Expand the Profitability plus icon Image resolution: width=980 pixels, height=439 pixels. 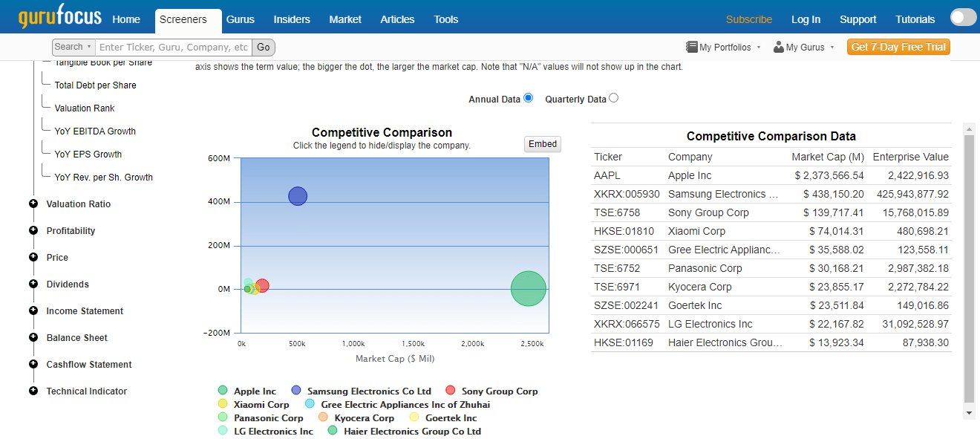click(33, 230)
